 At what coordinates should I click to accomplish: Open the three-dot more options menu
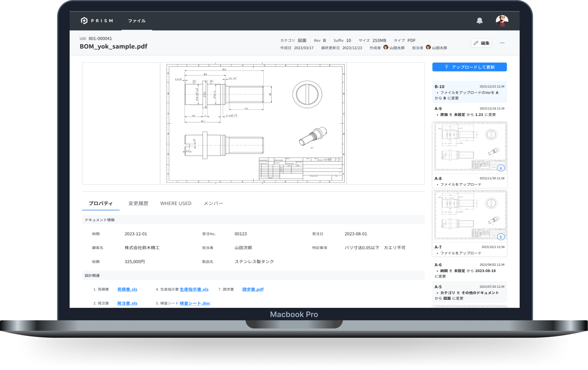pyautogui.click(x=502, y=43)
